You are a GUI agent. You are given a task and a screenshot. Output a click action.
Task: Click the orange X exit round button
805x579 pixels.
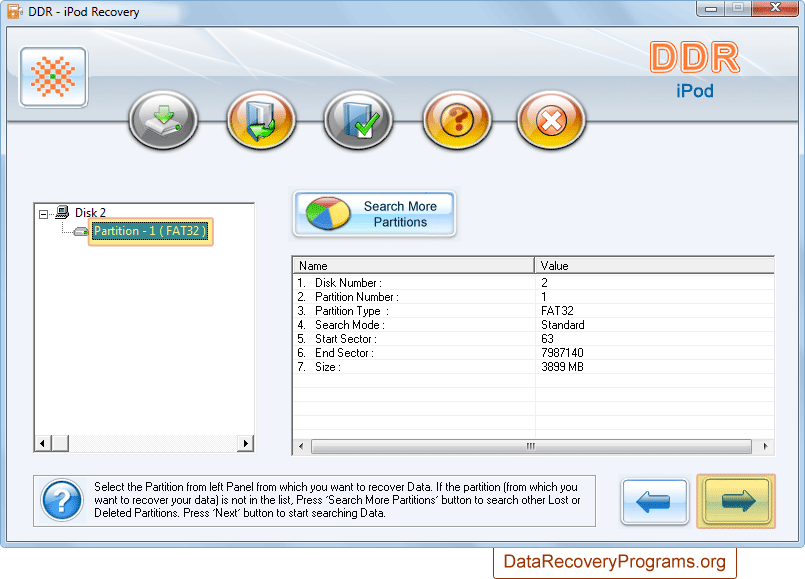[551, 121]
